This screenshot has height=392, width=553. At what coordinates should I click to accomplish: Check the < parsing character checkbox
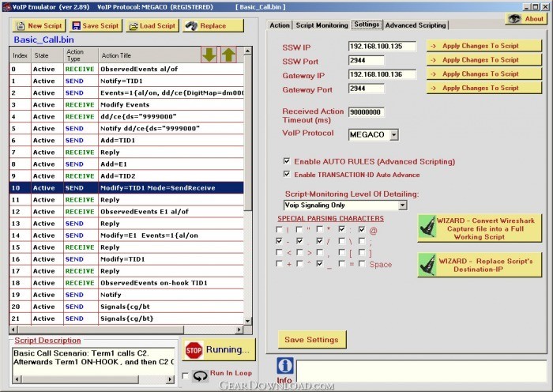(x=279, y=252)
